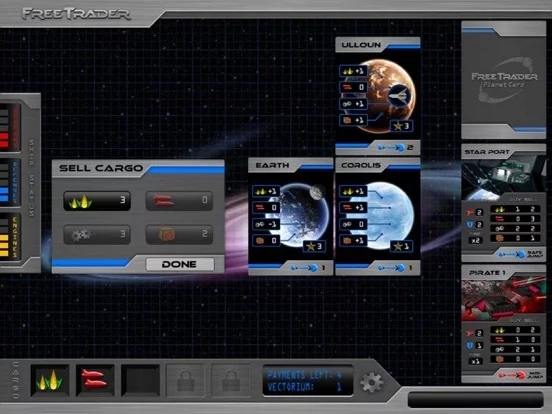Click the DONE button in Sell Cargo
Image resolution: width=552 pixels, height=414 pixels.
point(180,264)
